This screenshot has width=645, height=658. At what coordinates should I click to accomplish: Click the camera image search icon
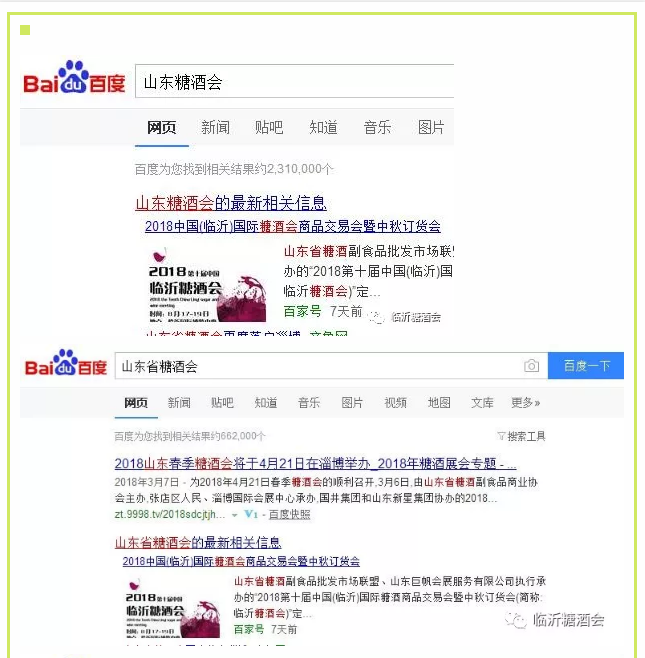[531, 366]
